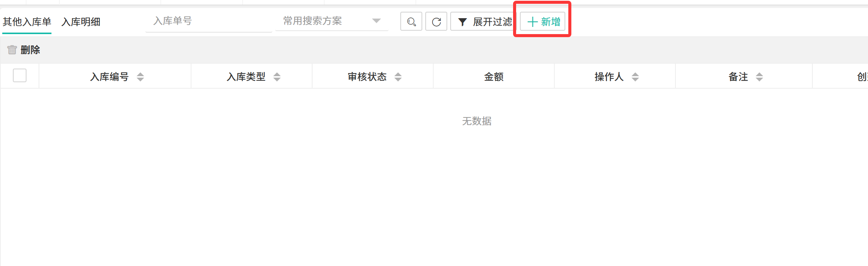Sort 入库类型 ascending with up arrow
This screenshot has height=266, width=868.
point(277,74)
